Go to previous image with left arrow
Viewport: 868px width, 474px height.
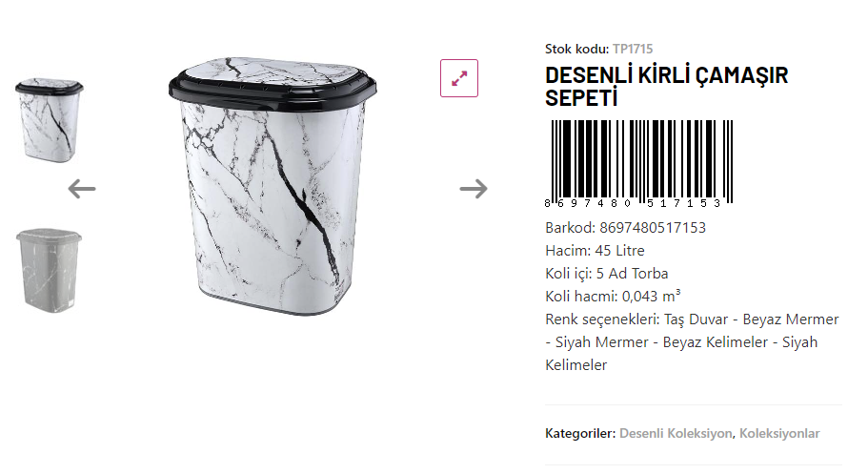82,189
